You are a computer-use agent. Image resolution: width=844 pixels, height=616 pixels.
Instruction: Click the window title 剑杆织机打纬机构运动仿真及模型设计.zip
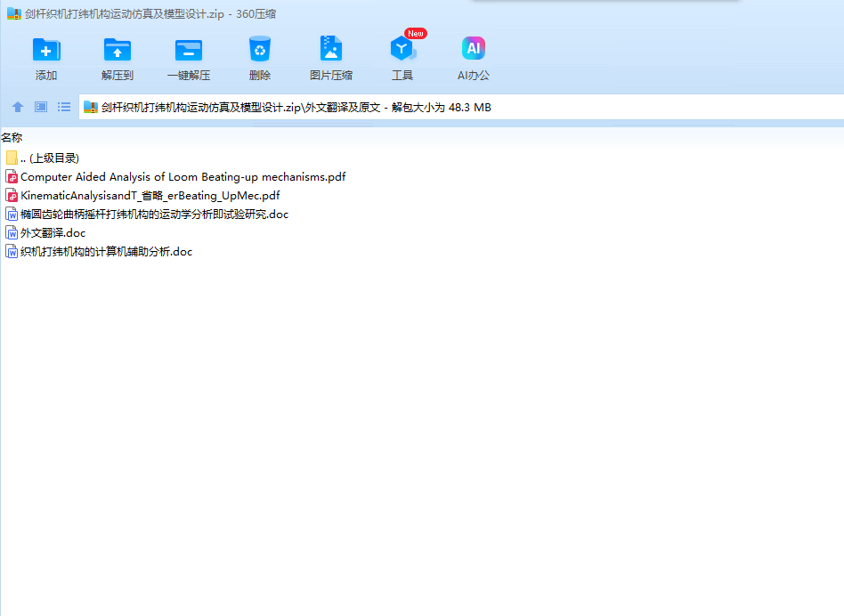[x=125, y=14]
